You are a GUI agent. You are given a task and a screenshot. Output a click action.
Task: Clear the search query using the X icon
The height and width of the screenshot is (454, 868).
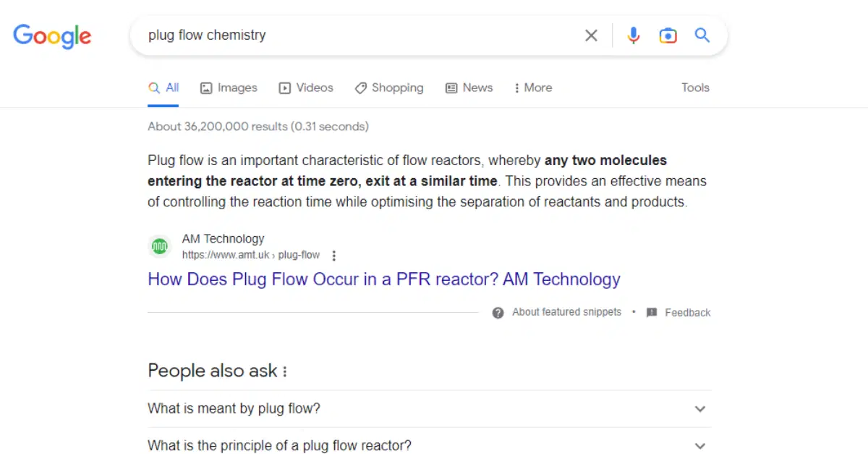pos(591,35)
